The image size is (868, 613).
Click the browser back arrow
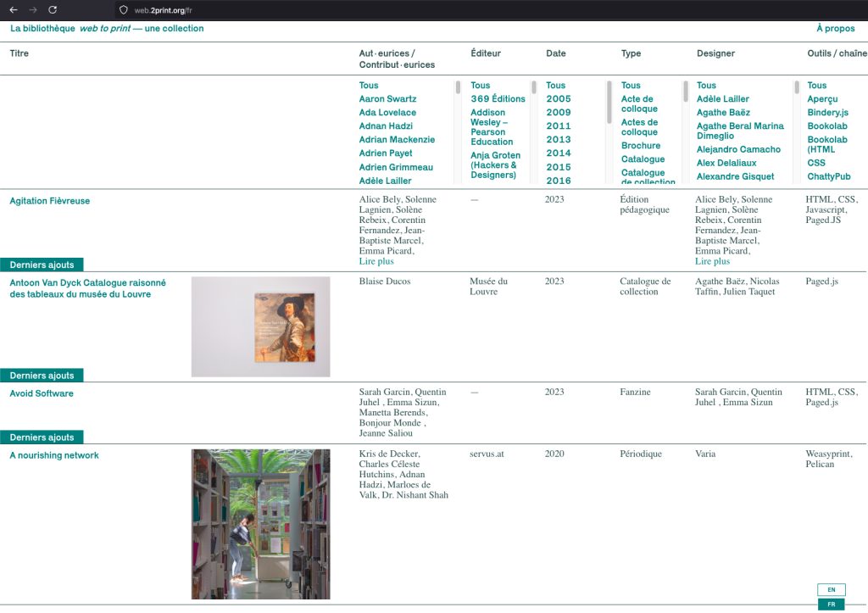pos(14,9)
